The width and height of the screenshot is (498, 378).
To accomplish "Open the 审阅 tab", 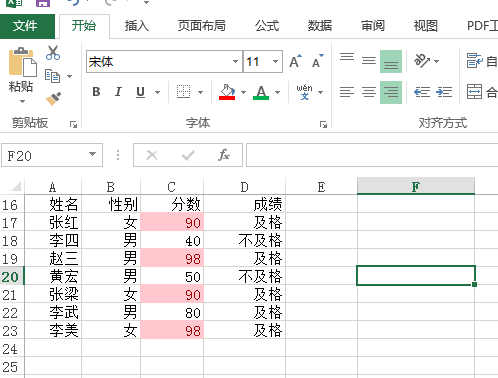I will point(373,26).
